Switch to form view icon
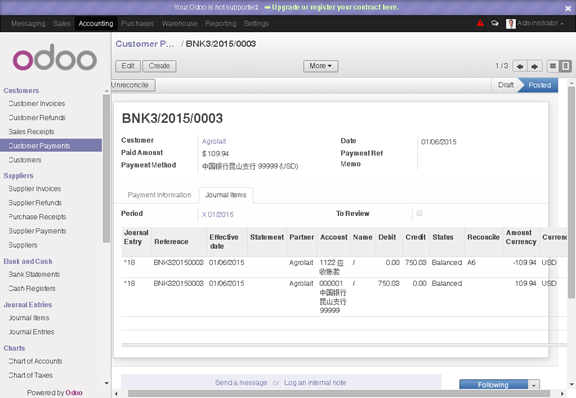The image size is (576, 398). point(565,66)
